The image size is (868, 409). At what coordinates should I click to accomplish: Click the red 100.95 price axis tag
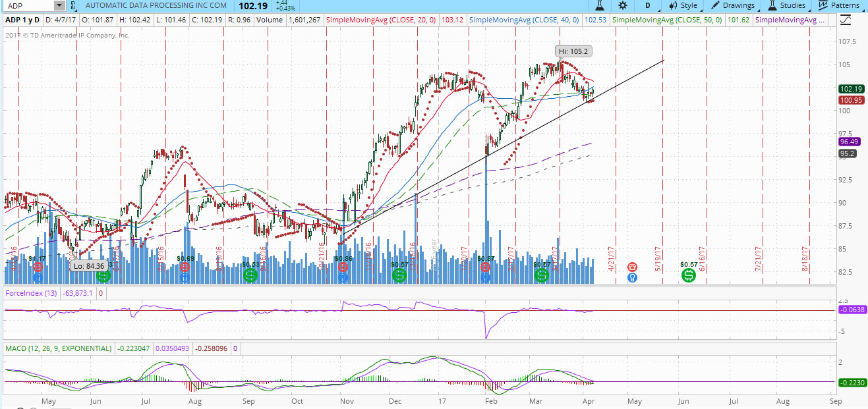point(850,100)
